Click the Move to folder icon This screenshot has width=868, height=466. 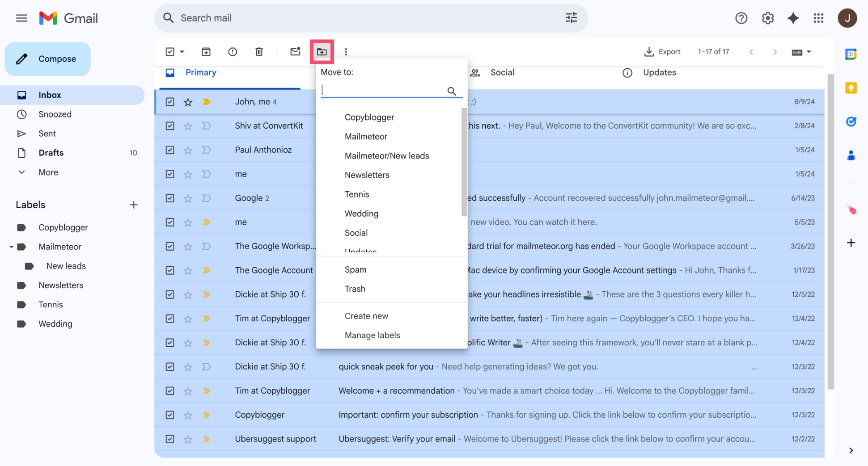[322, 52]
